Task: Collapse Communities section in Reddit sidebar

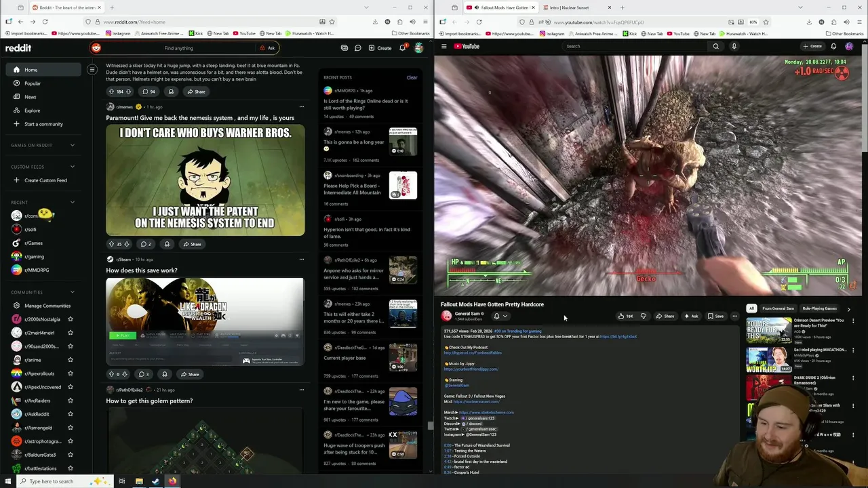Action: 73,292
